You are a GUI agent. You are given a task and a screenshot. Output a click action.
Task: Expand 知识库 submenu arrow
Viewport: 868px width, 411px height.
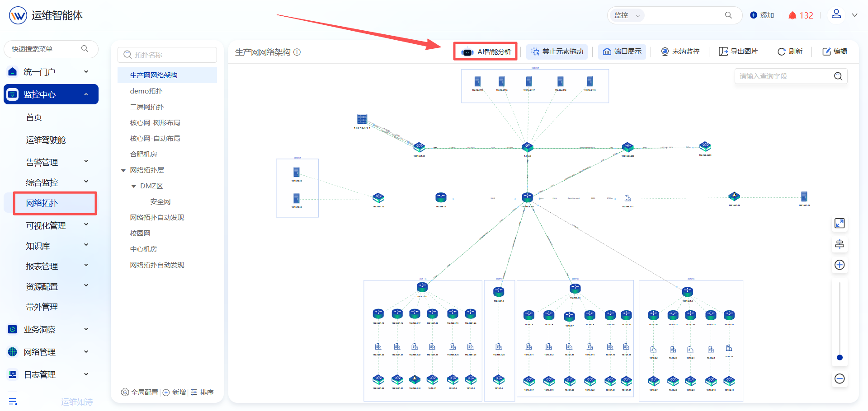pos(86,245)
